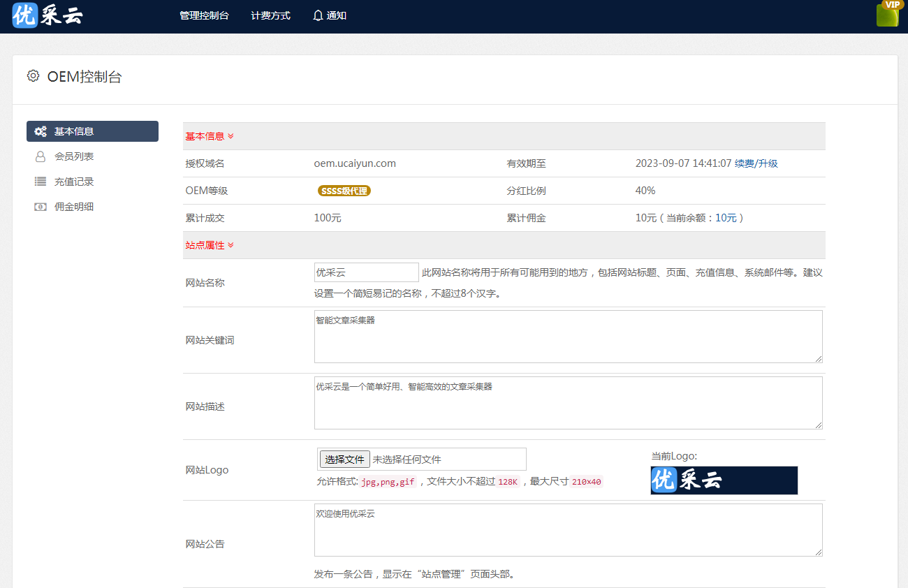Collapse the 站点属性 section header
This screenshot has height=588, width=908.
point(210,245)
